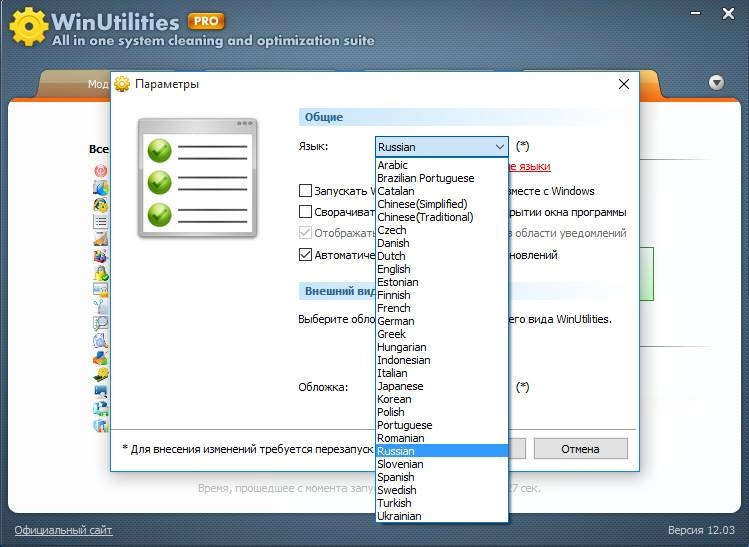The image size is (749, 547).
Task: Click the Internet Explorer gear icon in the list
Action: pyautogui.click(x=101, y=205)
